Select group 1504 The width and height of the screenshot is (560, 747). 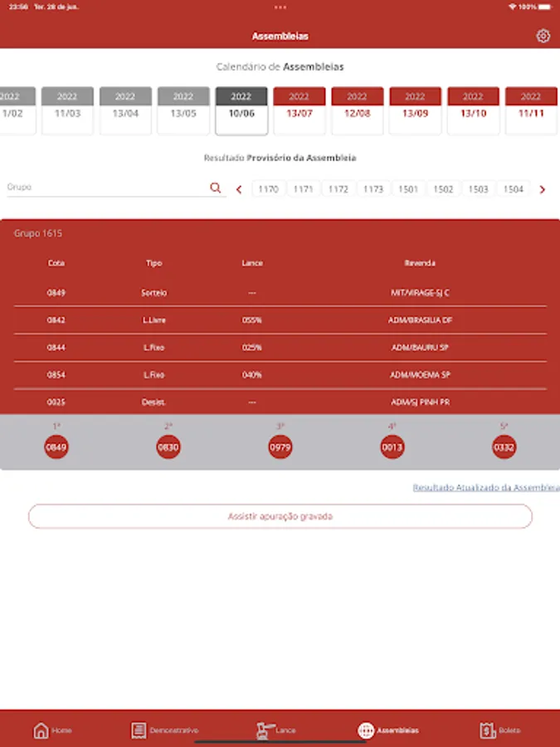514,189
